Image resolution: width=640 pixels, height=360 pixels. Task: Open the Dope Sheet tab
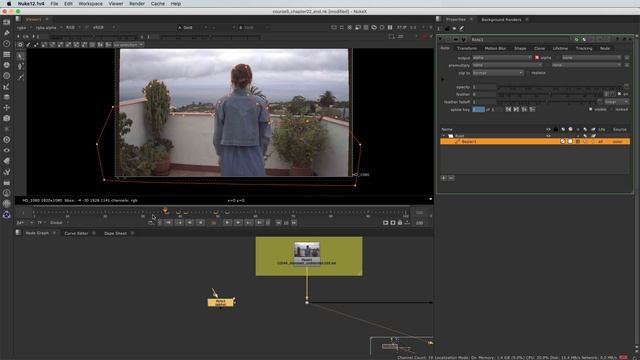116,233
